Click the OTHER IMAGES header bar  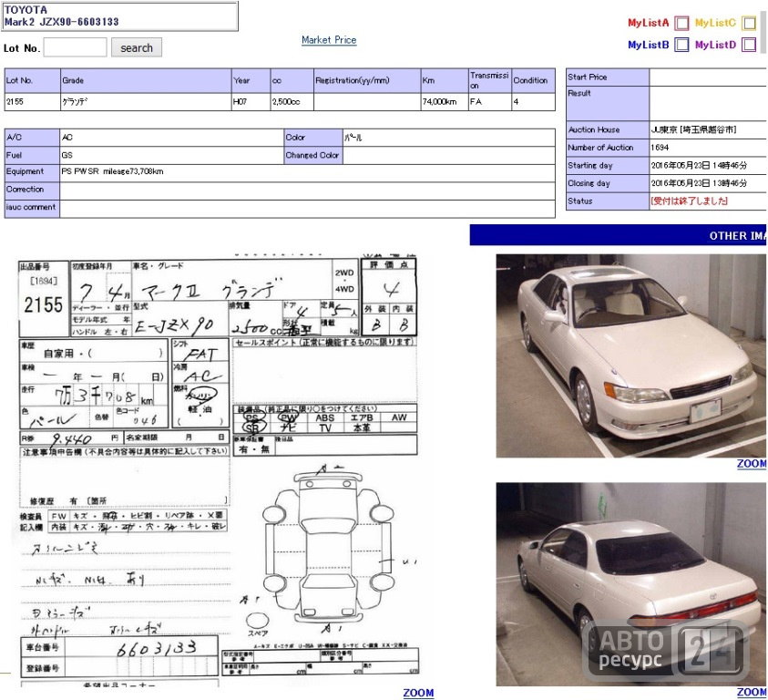[618, 235]
